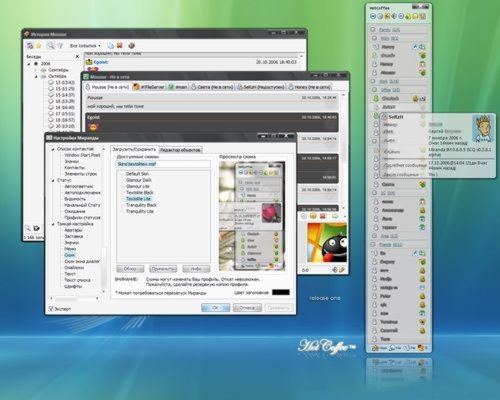Click the skin preview thumbnail
Image resolution: width=500 pixels, height=400 pixels.
pyautogui.click(x=252, y=216)
